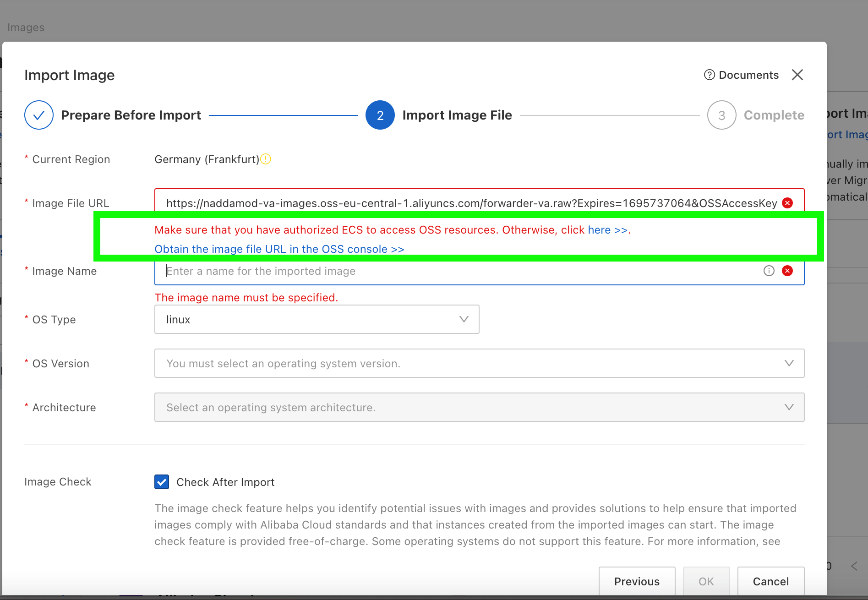Click the OS Version dropdown chevron
Image resolution: width=868 pixels, height=600 pixels.
789,363
